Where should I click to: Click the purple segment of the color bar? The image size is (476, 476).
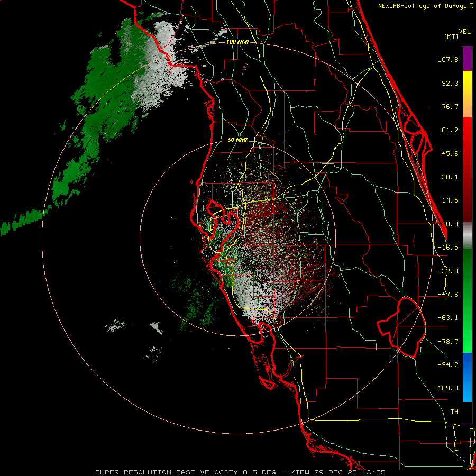467,59
